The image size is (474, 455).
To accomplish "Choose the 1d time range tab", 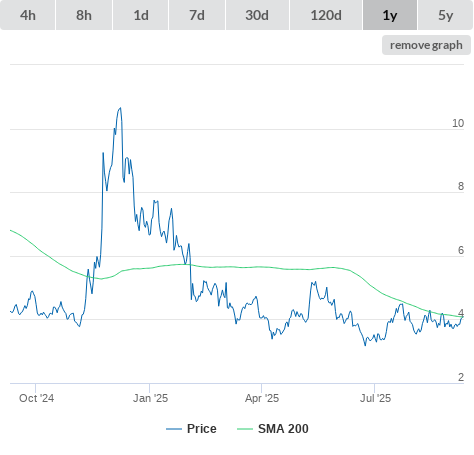I will [141, 15].
